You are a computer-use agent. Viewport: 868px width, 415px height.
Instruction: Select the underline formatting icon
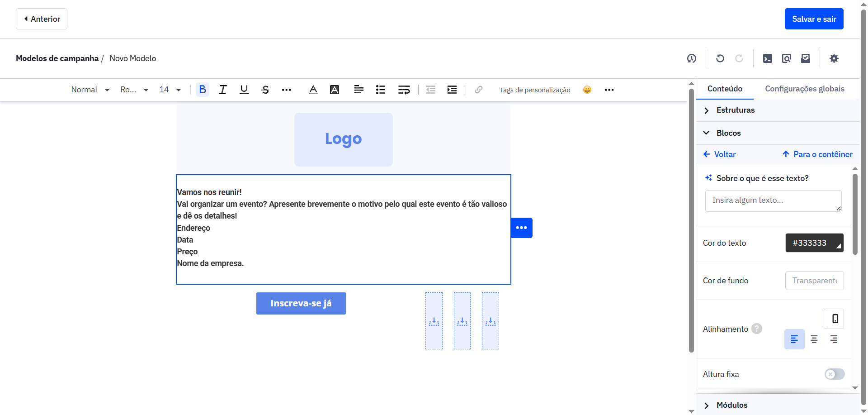244,90
